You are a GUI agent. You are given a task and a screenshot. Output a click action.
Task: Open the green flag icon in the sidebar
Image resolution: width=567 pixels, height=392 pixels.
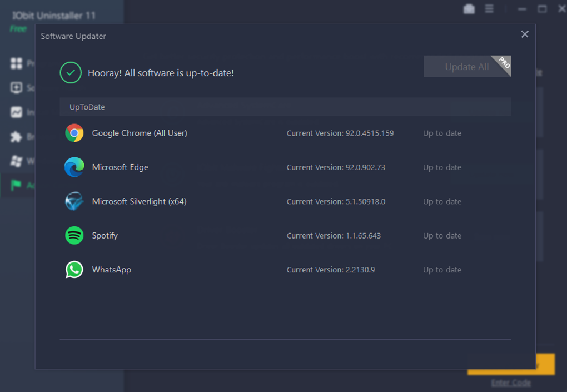(16, 185)
